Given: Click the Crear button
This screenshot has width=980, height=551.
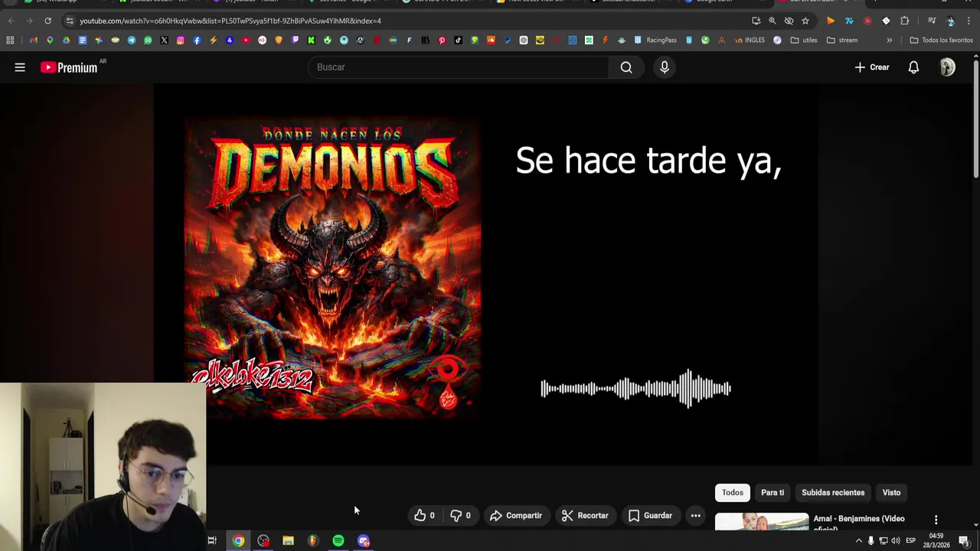Looking at the screenshot, I should (872, 67).
